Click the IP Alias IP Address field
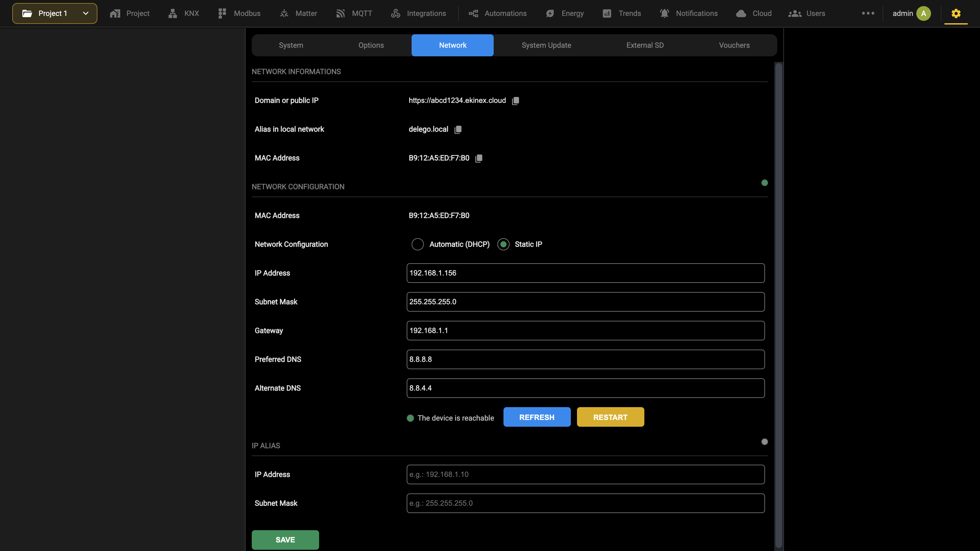This screenshot has width=980, height=551. [586, 474]
